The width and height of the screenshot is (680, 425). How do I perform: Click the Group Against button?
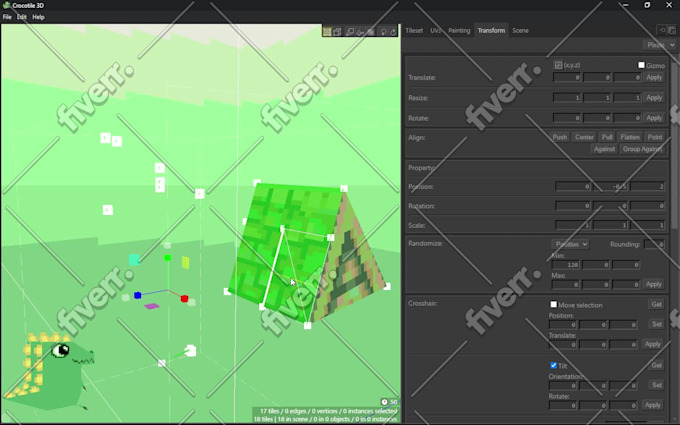pos(642,149)
